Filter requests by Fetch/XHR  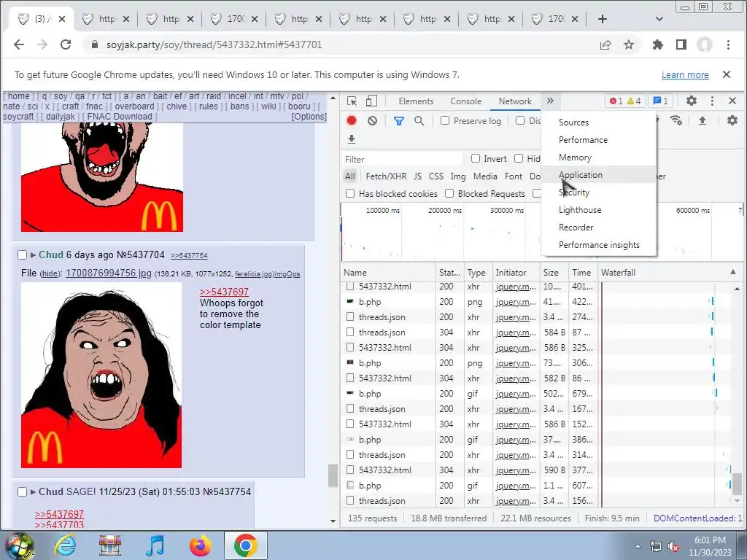pyautogui.click(x=386, y=176)
